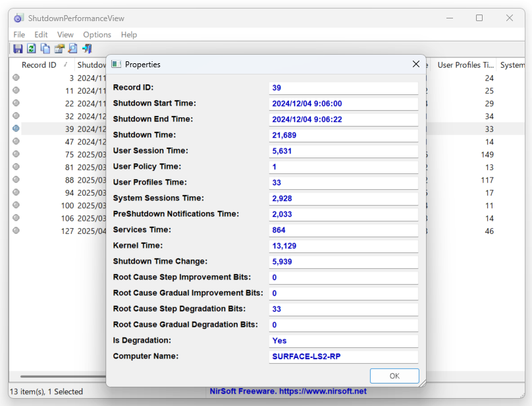Click the Root Cause Step Improvement Bits field
Image resolution: width=532 pixels, height=406 pixels.
[343, 277]
